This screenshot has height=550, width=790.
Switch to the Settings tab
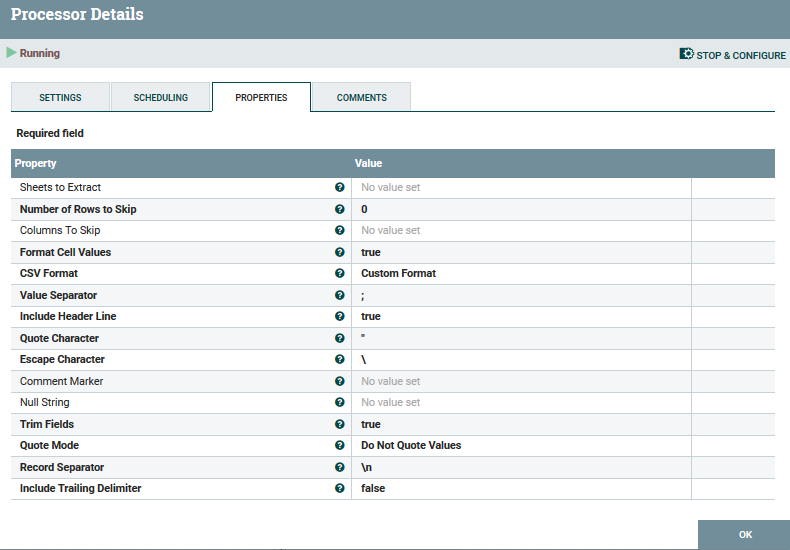[x=60, y=97]
